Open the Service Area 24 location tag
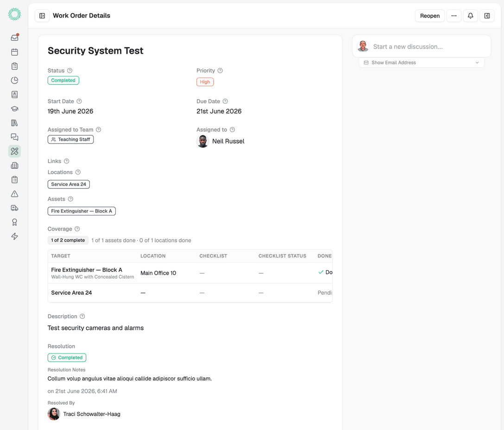Screen dimensions: 504x430 (69, 184)
